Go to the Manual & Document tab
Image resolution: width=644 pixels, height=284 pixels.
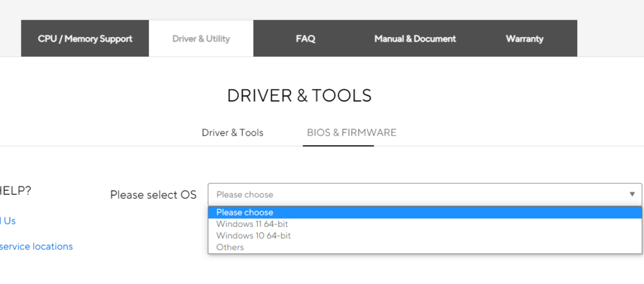click(x=415, y=38)
